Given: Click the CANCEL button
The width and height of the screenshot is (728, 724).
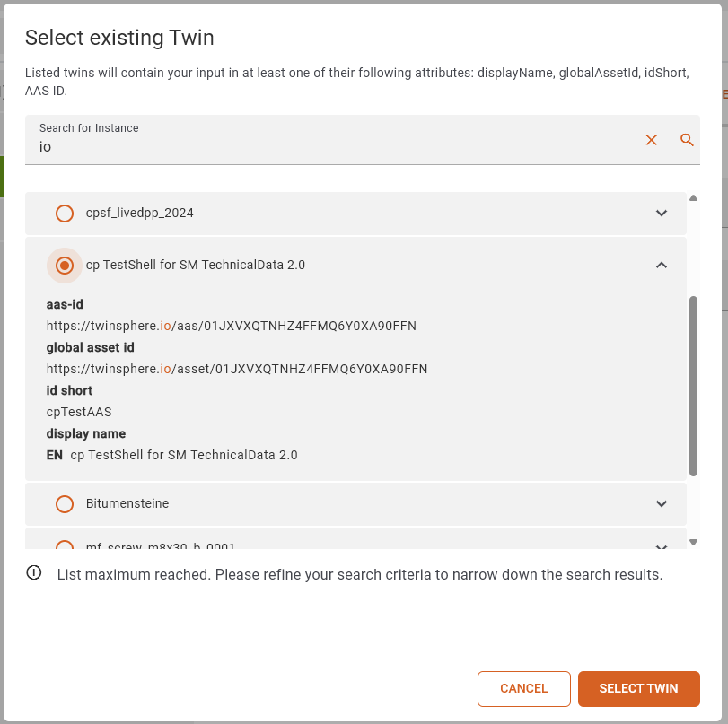Looking at the screenshot, I should point(523,688).
